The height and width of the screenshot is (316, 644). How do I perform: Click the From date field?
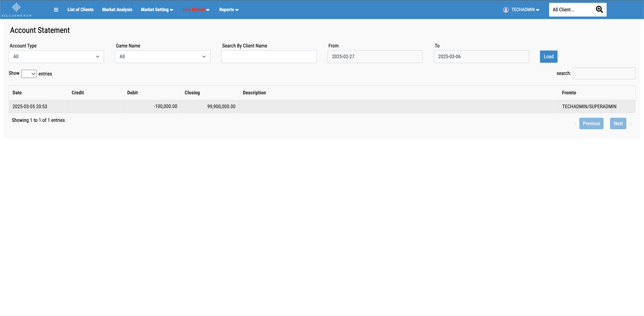(375, 56)
